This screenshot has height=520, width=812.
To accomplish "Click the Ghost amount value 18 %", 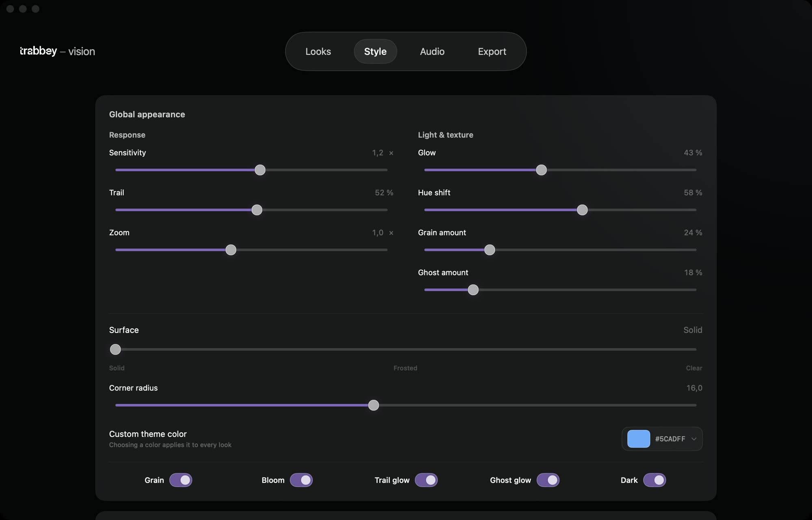I will point(693,273).
